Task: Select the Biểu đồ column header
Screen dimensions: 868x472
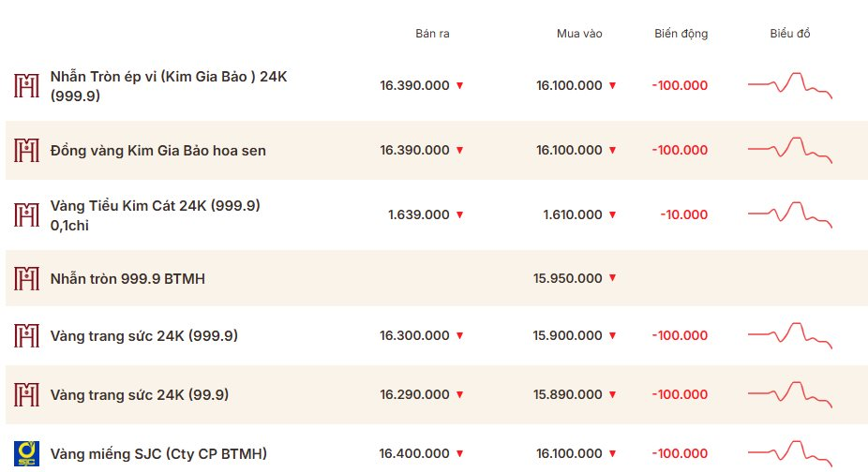Action: coord(790,33)
